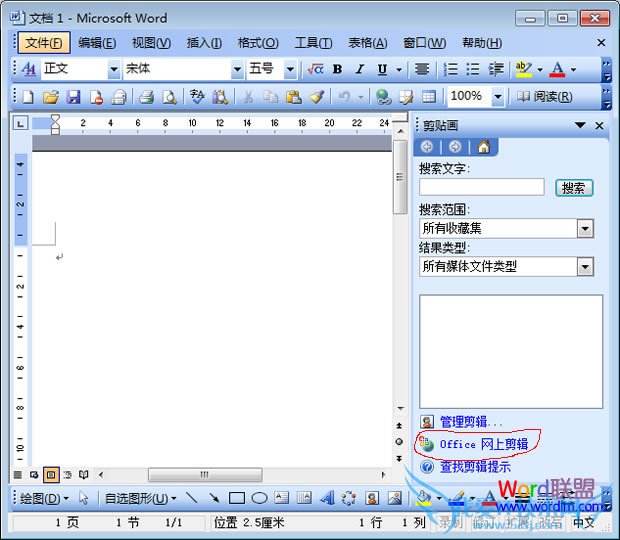Open the 插入(I) menu

(x=204, y=43)
